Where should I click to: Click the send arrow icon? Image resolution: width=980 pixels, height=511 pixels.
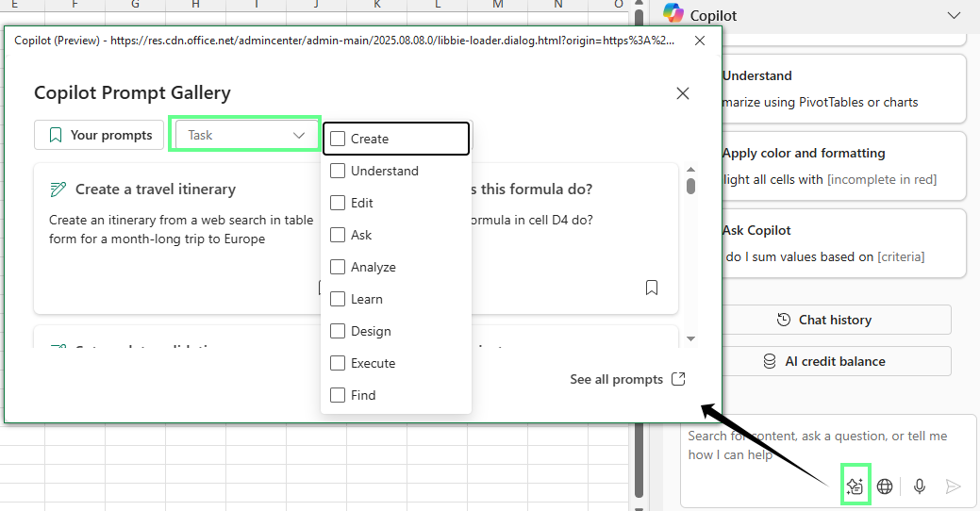(954, 486)
